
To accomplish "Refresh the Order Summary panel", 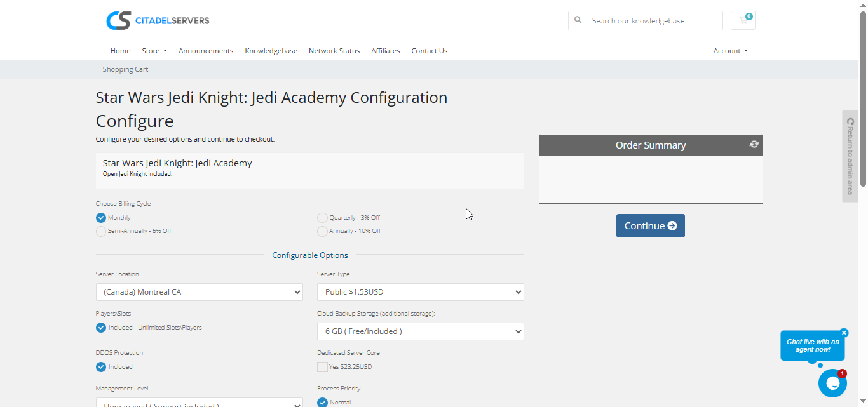I will (x=754, y=144).
